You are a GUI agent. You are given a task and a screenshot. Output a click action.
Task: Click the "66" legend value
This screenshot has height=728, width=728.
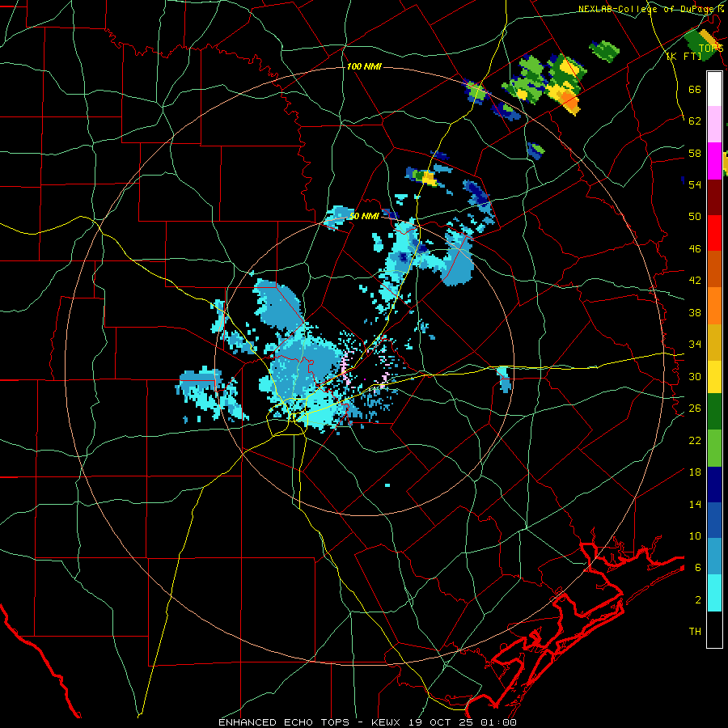pyautogui.click(x=695, y=89)
